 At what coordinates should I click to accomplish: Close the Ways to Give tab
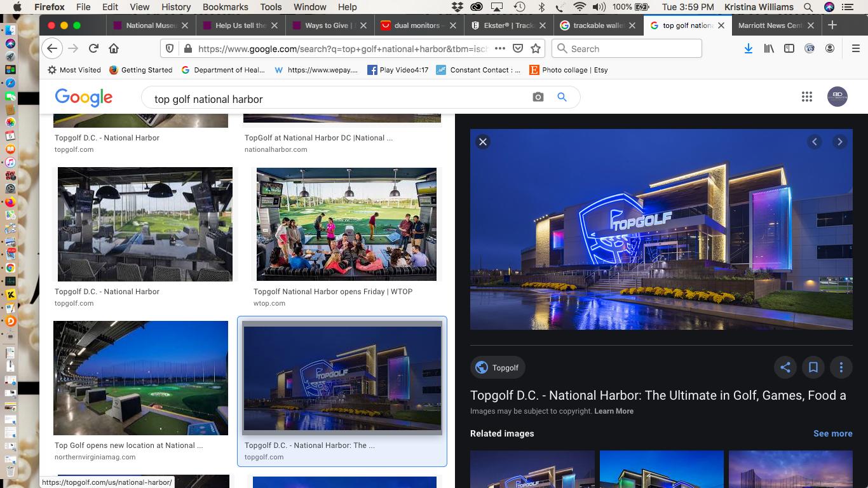point(363,25)
